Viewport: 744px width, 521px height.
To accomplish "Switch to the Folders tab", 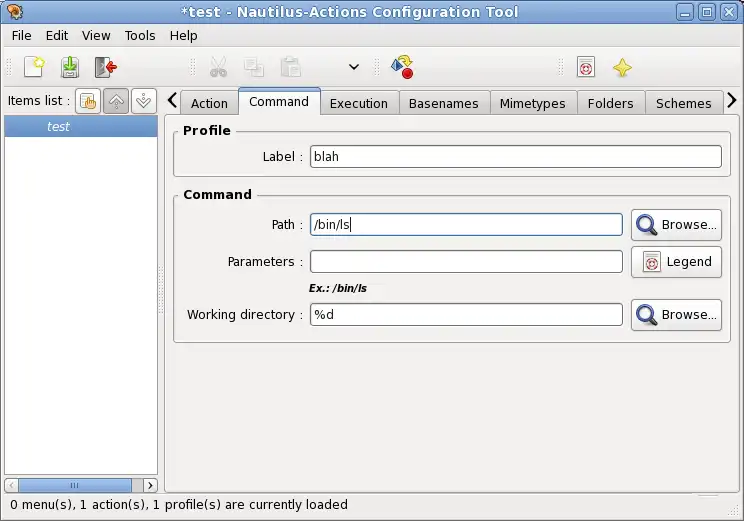I will 610,103.
